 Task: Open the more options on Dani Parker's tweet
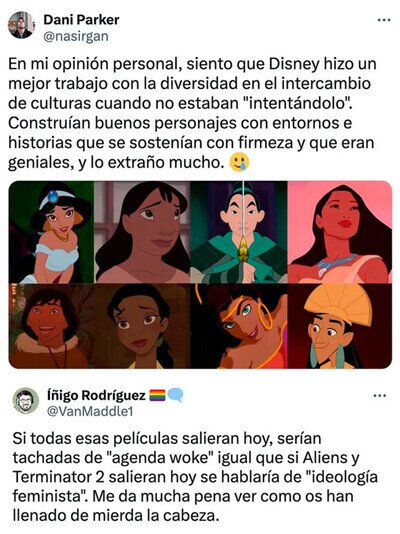384,20
